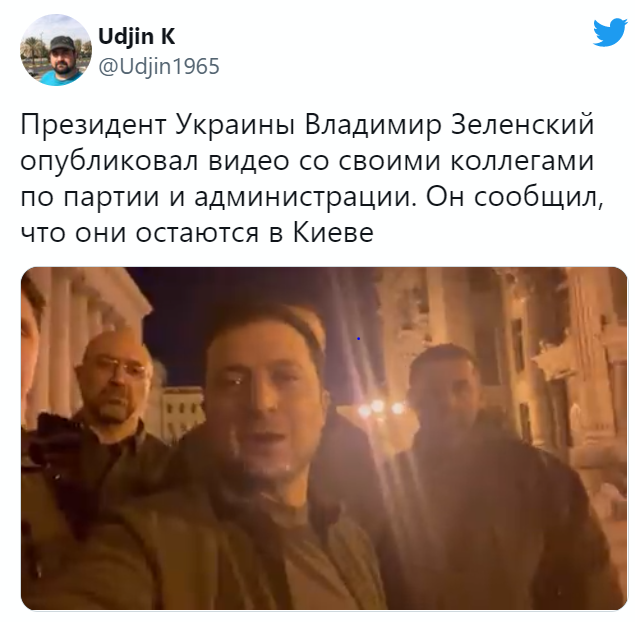Click the word 'Киеве' in the tweet
This screenshot has height=622, width=635.
[333, 233]
